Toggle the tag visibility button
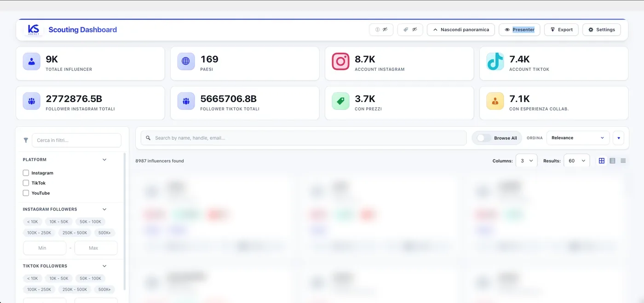The height and width of the screenshot is (303, 644). pyautogui.click(x=410, y=29)
